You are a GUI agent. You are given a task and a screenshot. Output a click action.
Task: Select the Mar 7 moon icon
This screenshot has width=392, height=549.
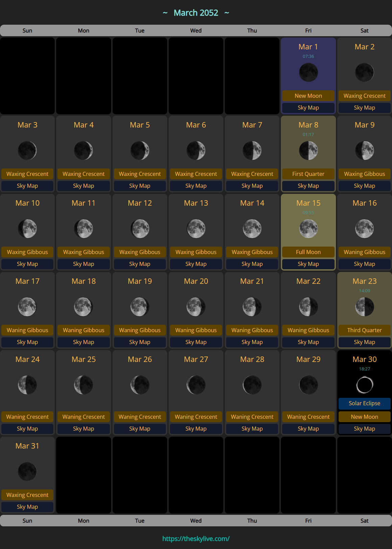(x=252, y=151)
